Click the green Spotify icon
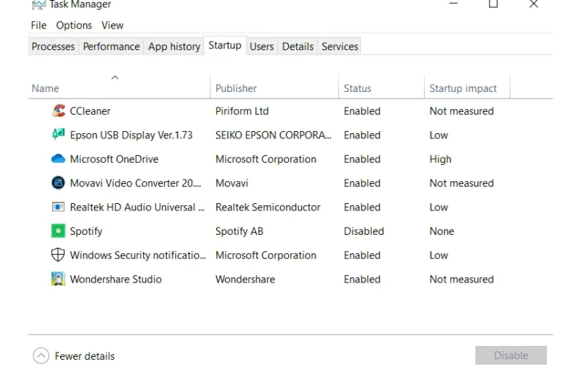Image resolution: width=588 pixels, height=368 pixels. 58,231
